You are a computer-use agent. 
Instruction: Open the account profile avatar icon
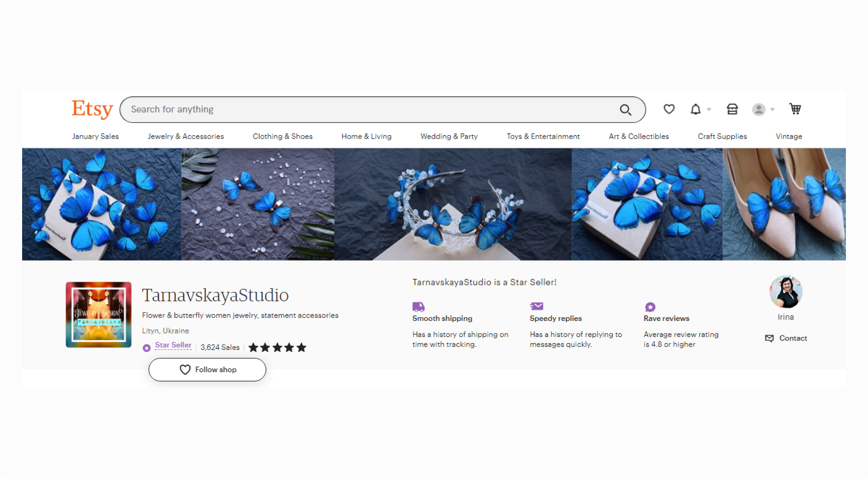pos(758,109)
